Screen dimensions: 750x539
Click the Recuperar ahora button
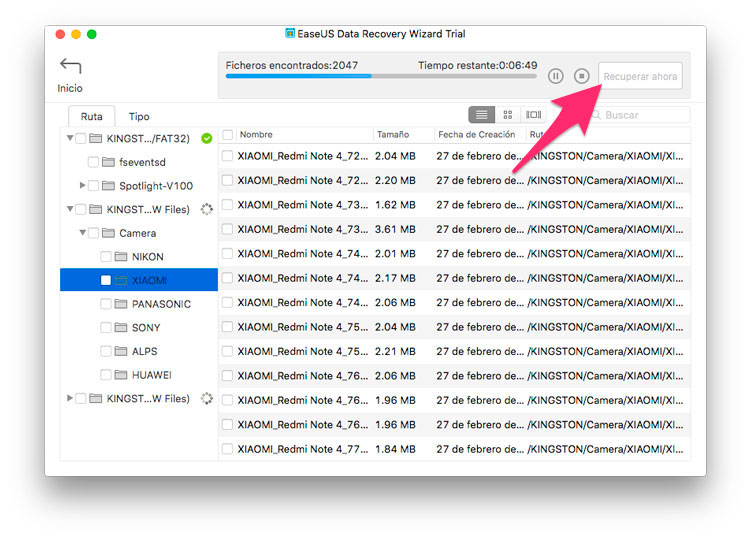(640, 76)
